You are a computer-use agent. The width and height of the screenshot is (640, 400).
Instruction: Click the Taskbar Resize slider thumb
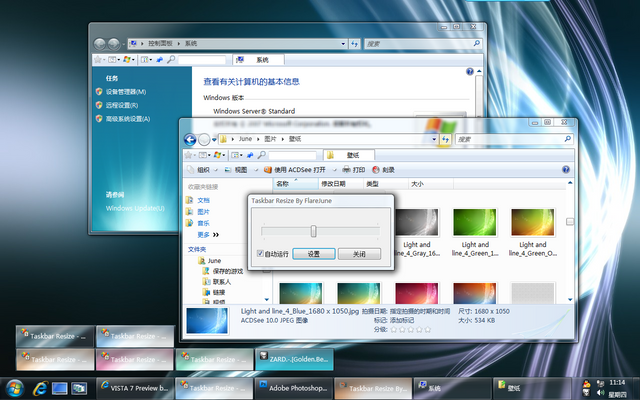313,231
